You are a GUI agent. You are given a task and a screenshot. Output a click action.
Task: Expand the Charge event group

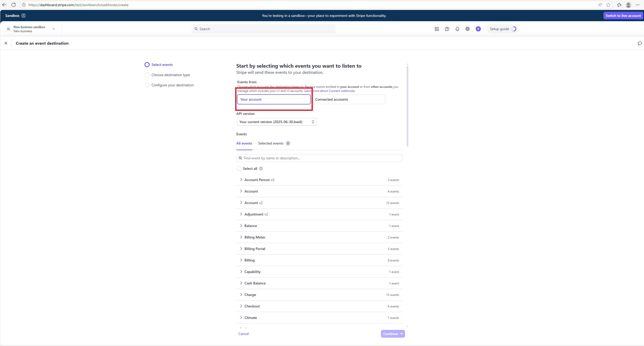(319, 295)
